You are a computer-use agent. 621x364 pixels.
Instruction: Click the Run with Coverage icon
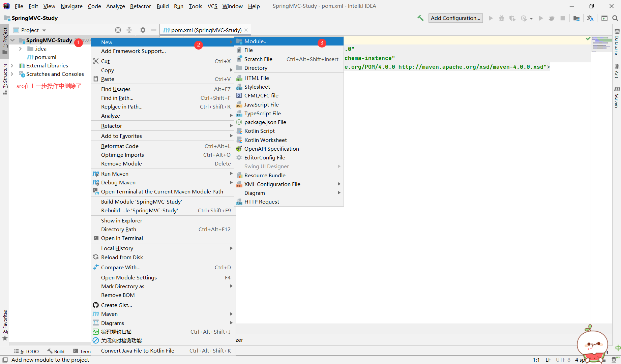pos(512,18)
